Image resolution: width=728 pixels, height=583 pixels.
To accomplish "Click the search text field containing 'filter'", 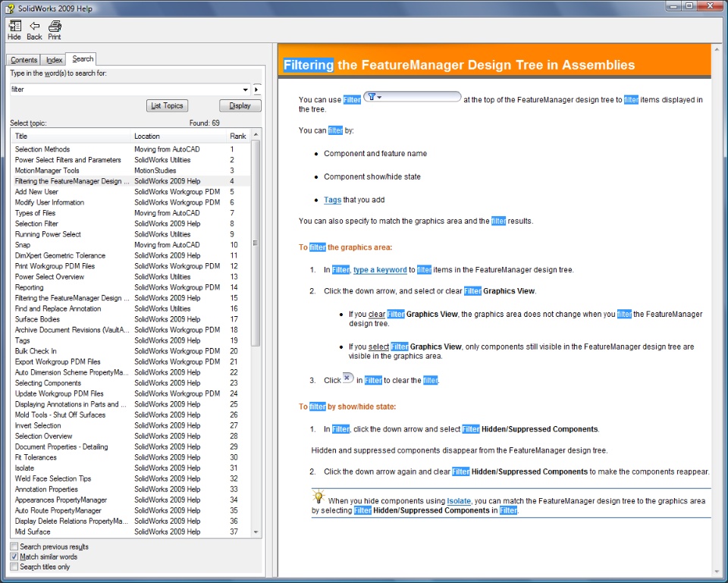I will [125, 89].
